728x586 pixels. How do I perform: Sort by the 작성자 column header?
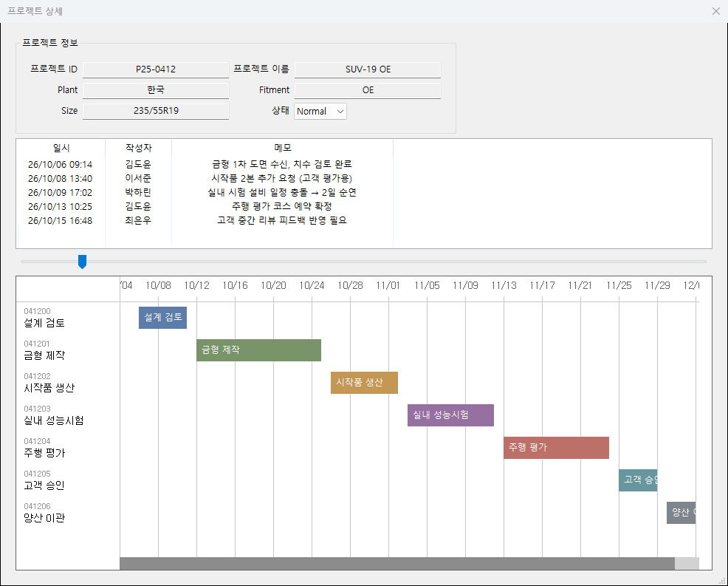point(138,148)
